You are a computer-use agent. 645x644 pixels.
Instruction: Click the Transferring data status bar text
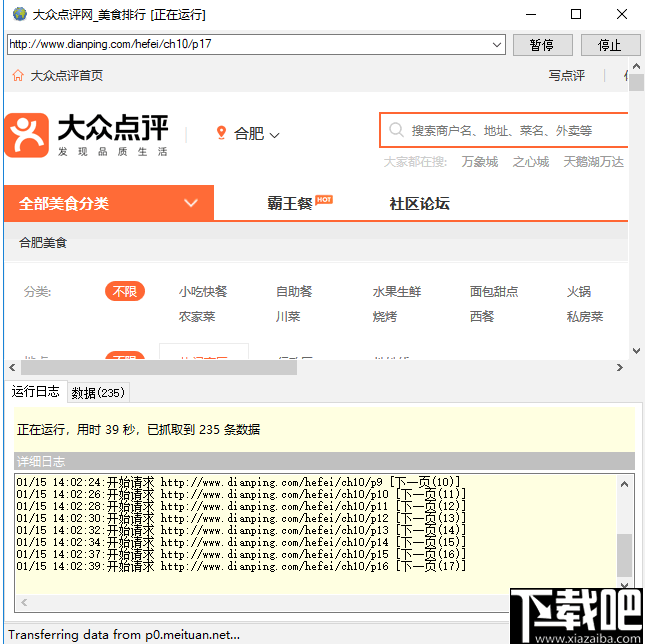[x=124, y=635]
